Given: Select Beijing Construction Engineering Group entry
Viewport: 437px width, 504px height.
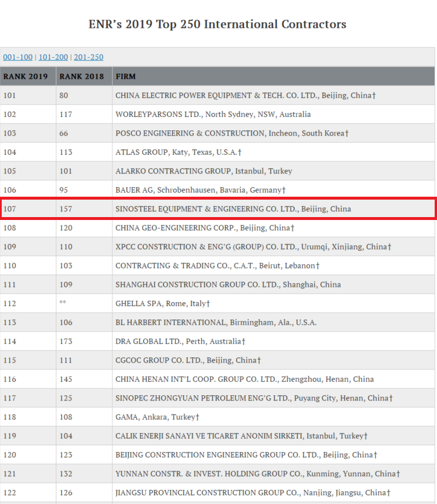Looking at the screenshot, I should [x=246, y=455].
